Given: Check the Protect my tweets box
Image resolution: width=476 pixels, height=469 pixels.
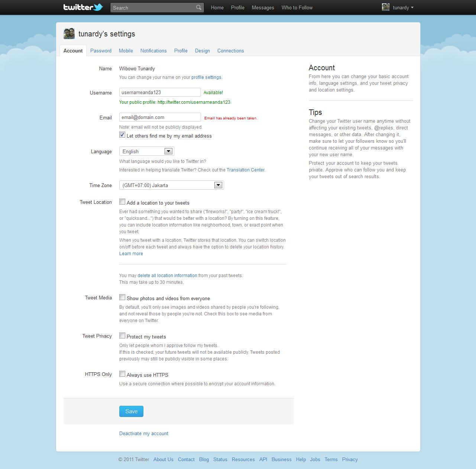Looking at the screenshot, I should click(122, 336).
